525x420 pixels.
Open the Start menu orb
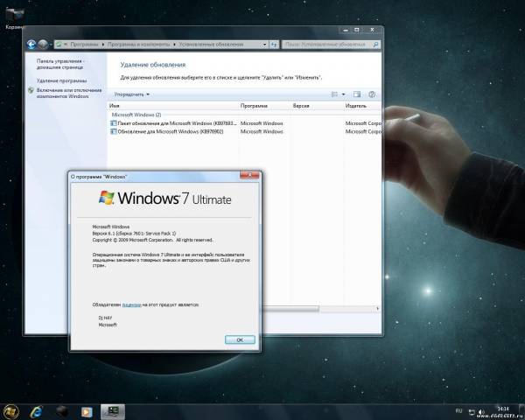point(10,411)
